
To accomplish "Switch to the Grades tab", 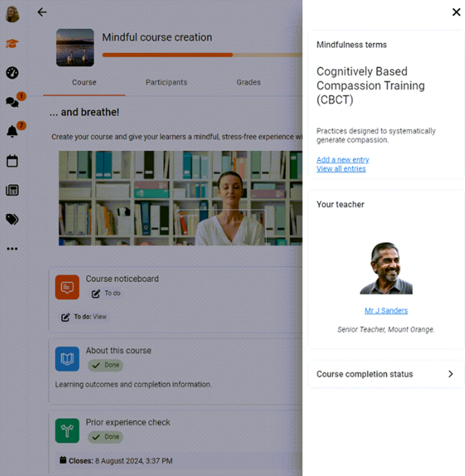I will [248, 82].
